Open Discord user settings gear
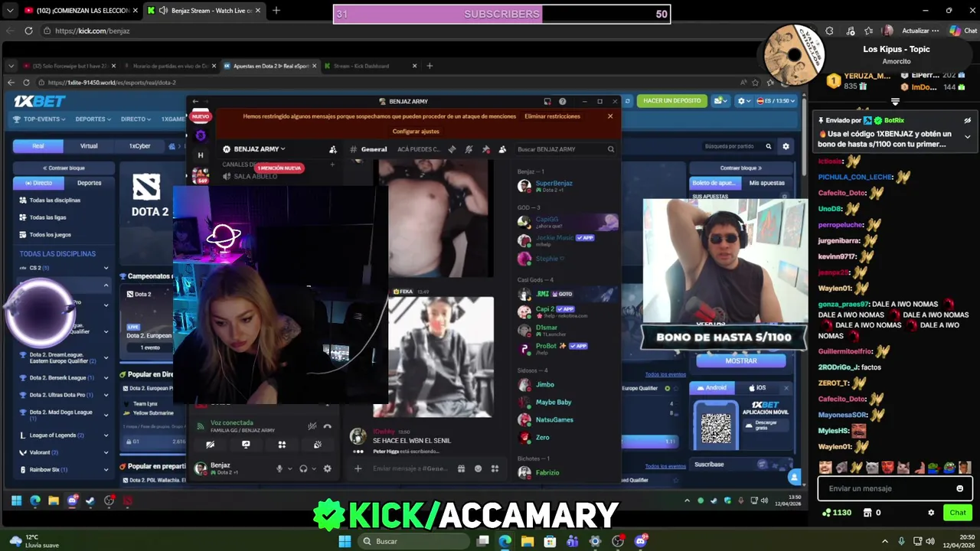Image resolution: width=980 pixels, height=551 pixels. pyautogui.click(x=327, y=468)
